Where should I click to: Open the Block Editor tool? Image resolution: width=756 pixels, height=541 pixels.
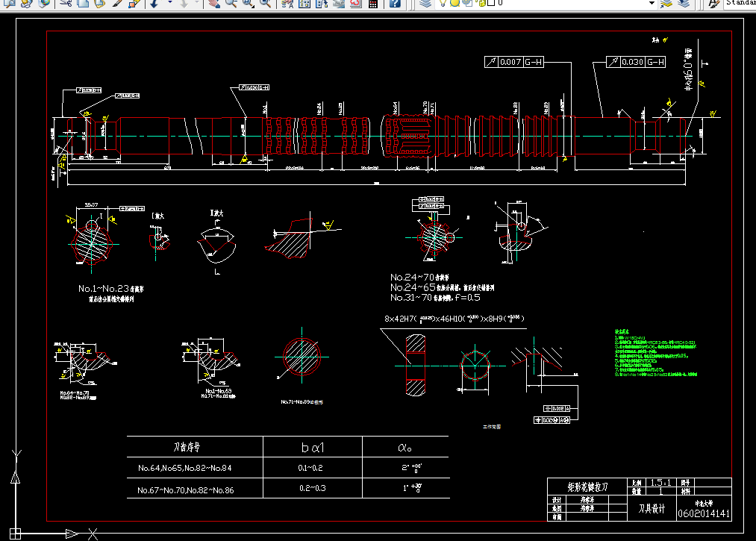[x=134, y=3]
